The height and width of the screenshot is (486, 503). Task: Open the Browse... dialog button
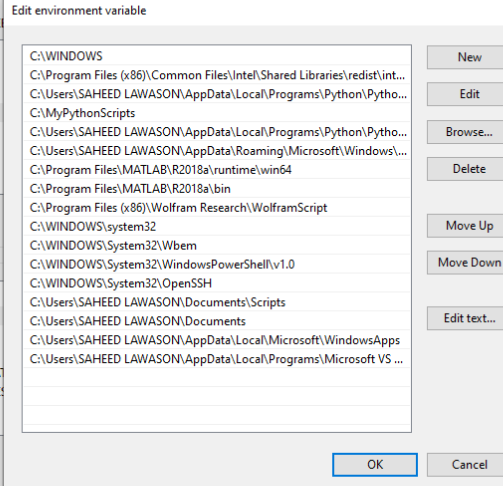[465, 132]
